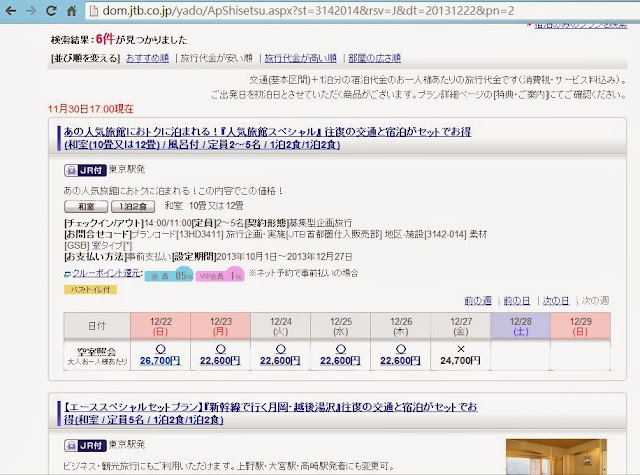Click the 12/25 (水) date header
The height and width of the screenshot is (475, 640).
[340, 326]
